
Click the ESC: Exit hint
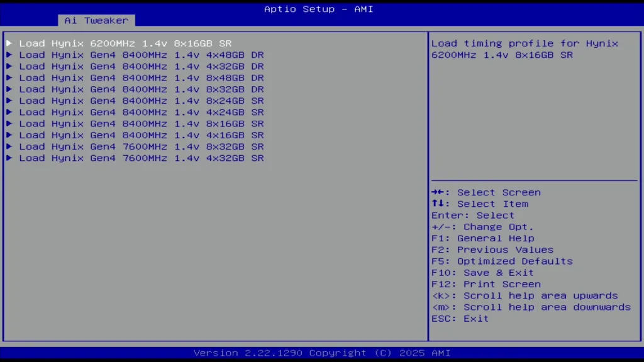click(x=460, y=319)
